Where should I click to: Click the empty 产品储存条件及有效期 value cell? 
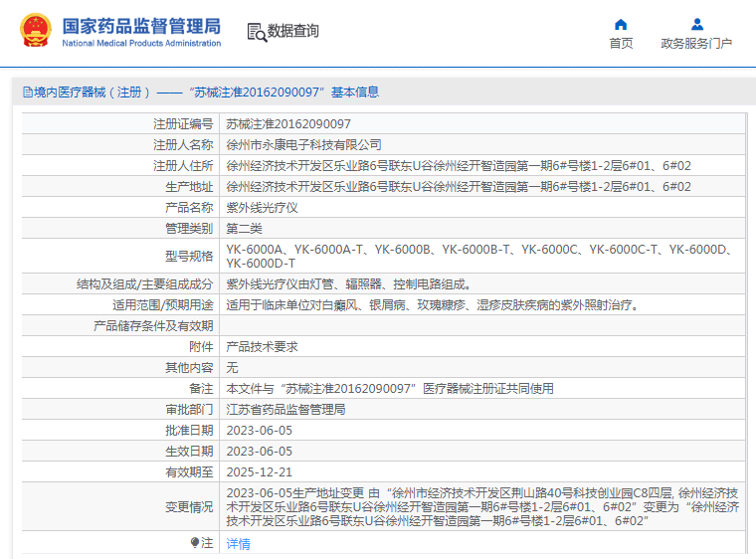point(482,326)
